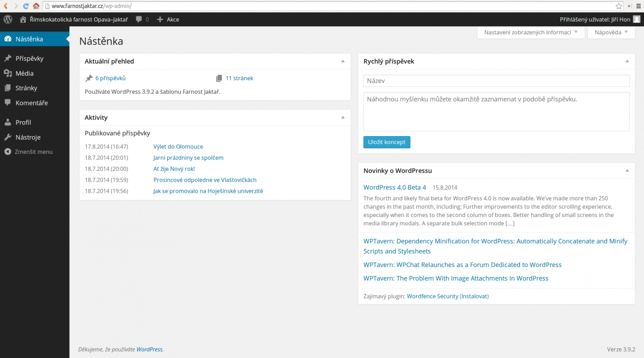Open the Výlet do Olomouce post
Screen dimensions: 644x358
click(178, 147)
